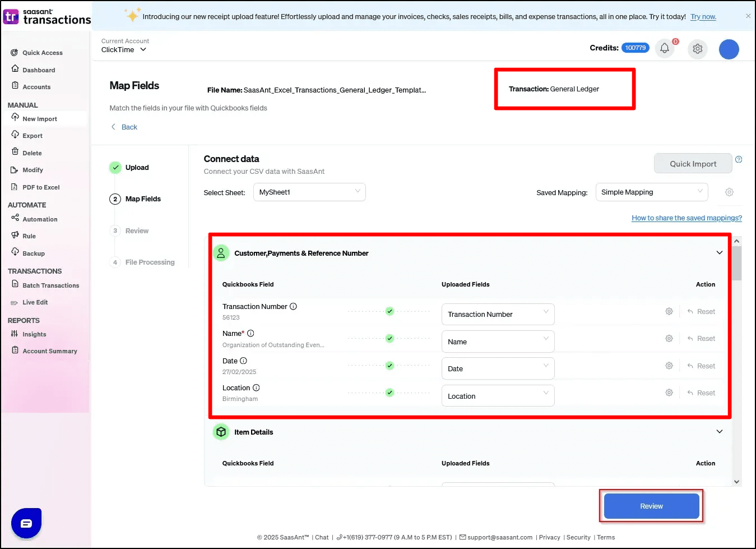Select Dashboard in the sidebar
This screenshot has height=549, width=756.
coord(39,70)
